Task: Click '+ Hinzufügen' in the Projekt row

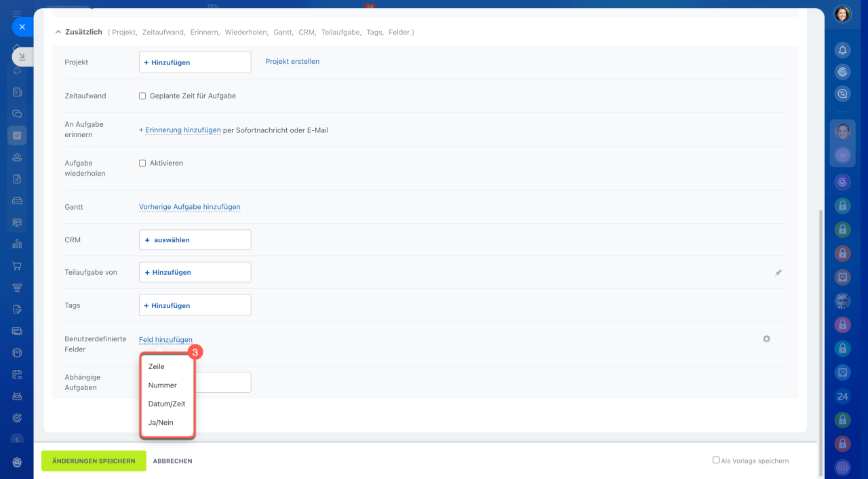Action: (195, 62)
